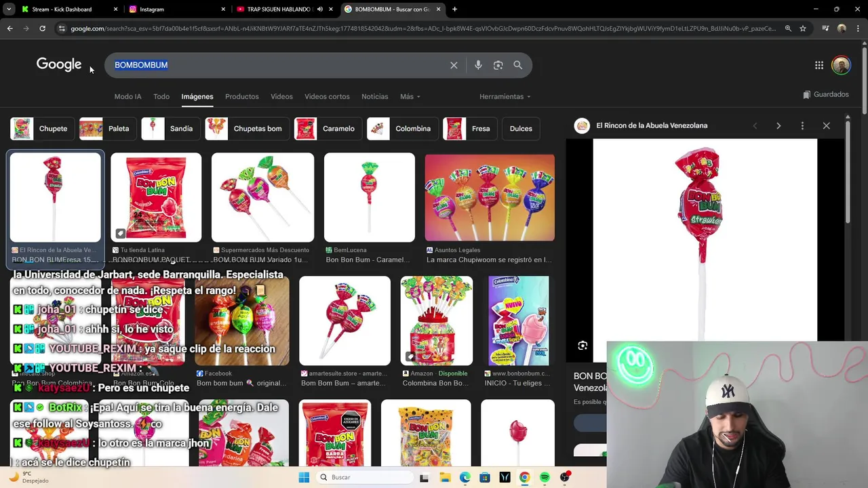Image resolution: width=868 pixels, height=488 pixels.
Task: Select the Videos tab
Action: coord(281,96)
